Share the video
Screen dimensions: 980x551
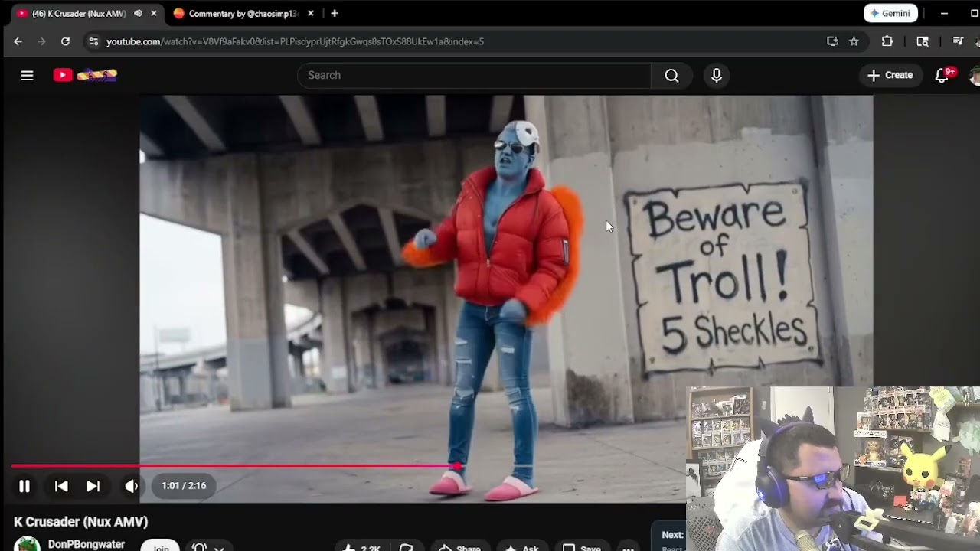459,547
